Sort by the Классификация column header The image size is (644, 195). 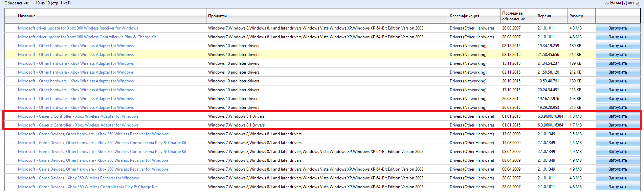click(x=464, y=16)
